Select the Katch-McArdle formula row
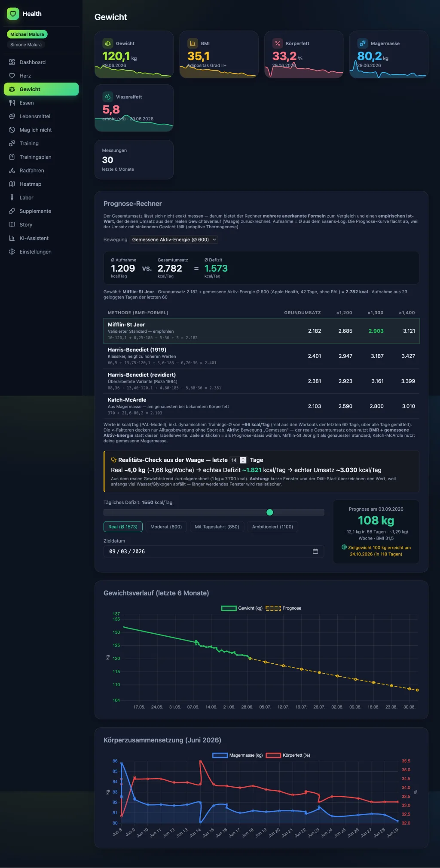The image size is (440, 868). pos(261,406)
